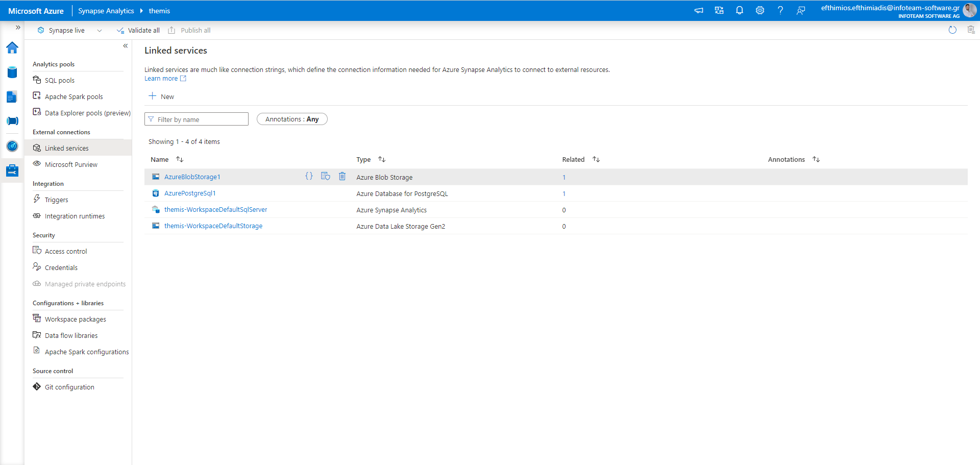980x465 pixels.
Task: Toggle sort order on the Related column
Action: pos(596,159)
